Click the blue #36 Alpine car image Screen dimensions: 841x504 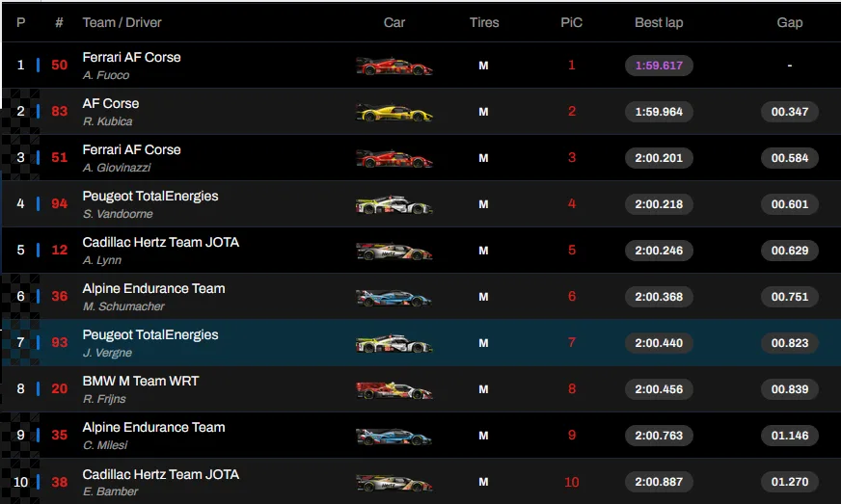[393, 297]
